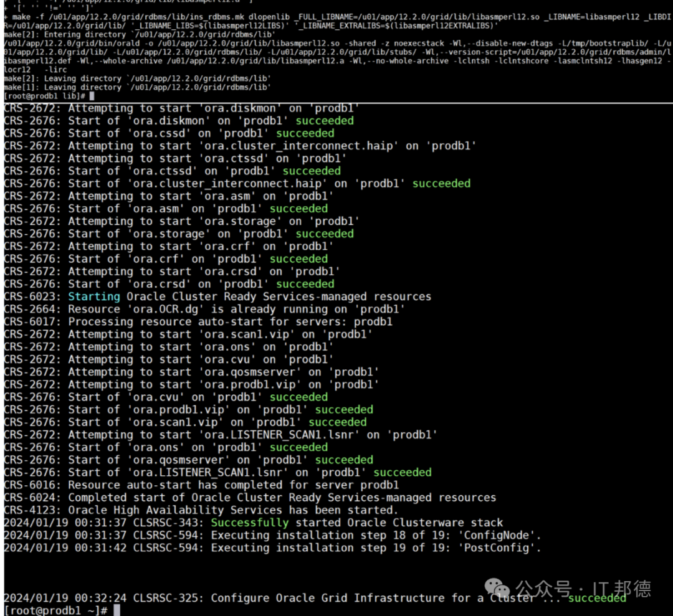Click line 'Attempting to start ora.diskmon'

181,108
